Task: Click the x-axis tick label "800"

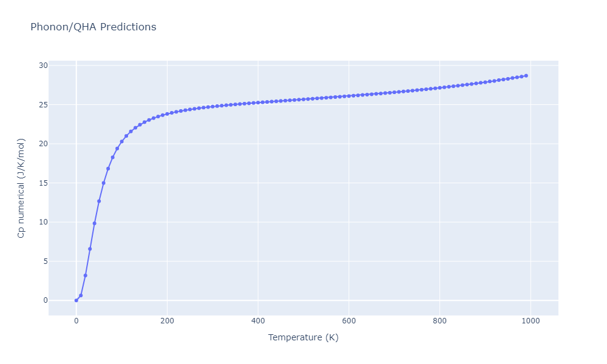Action: (439, 321)
